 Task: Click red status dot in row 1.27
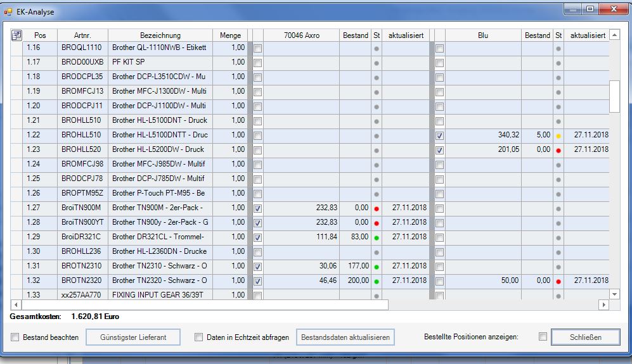[377, 208]
